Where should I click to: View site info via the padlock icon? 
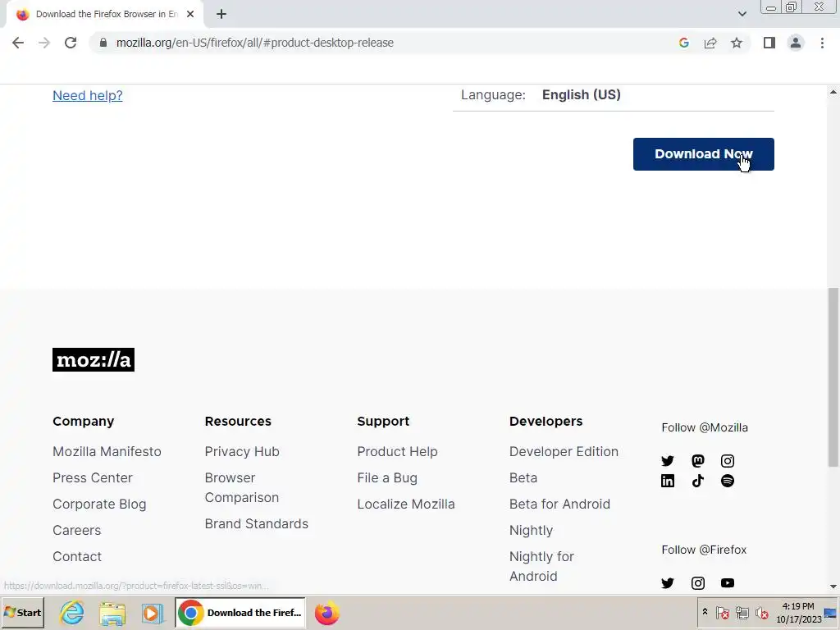pyautogui.click(x=103, y=43)
